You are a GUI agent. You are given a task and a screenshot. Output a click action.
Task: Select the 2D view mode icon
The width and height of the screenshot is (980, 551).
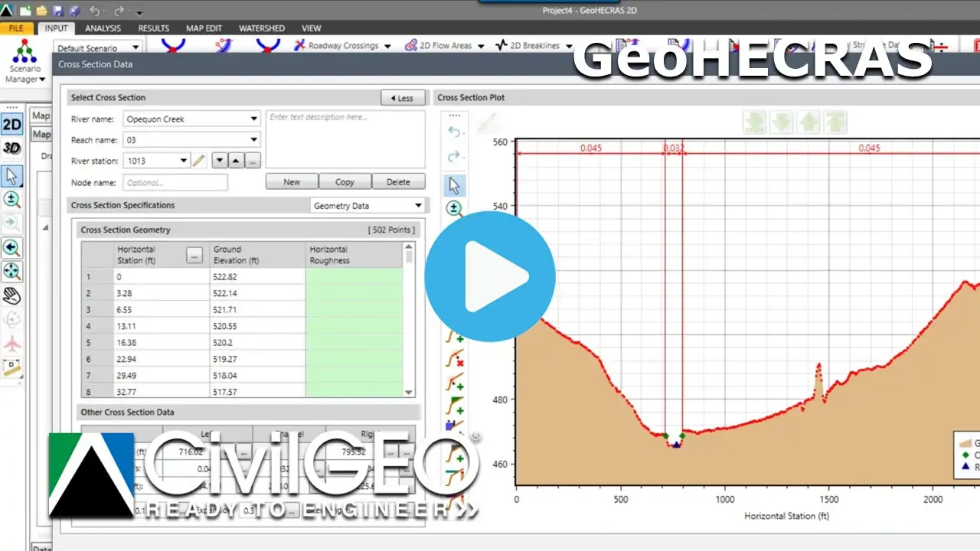point(11,124)
